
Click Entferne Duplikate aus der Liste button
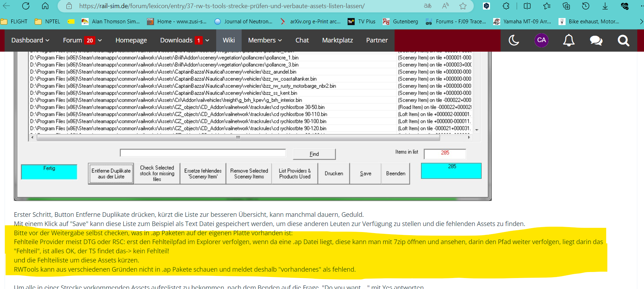pyautogui.click(x=111, y=174)
